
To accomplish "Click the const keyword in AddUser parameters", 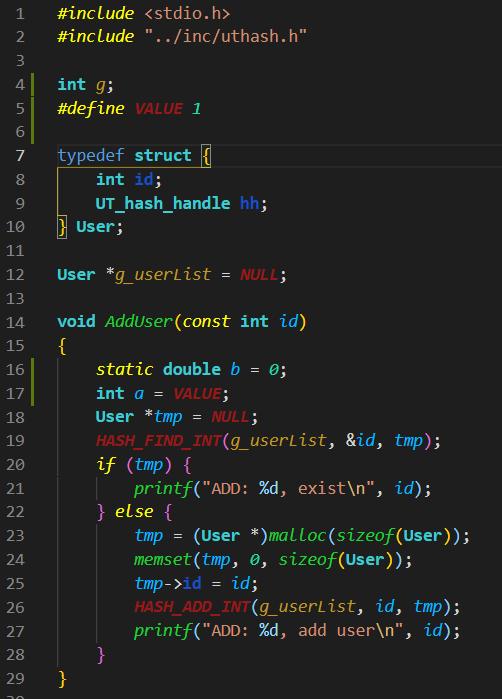I will (206, 322).
